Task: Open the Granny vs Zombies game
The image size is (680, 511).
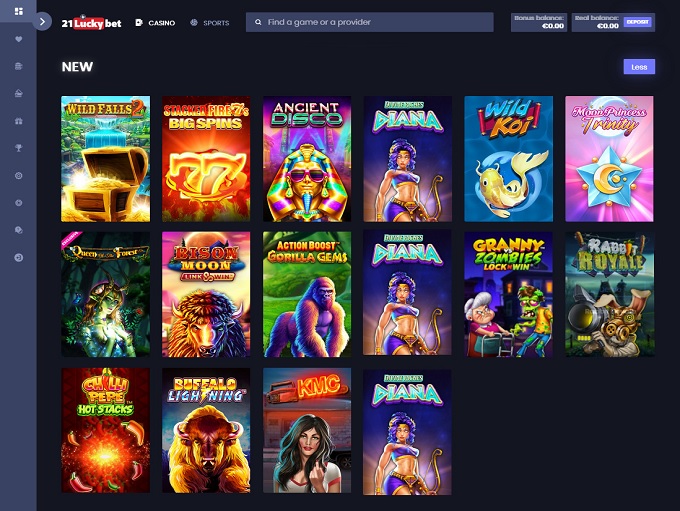Action: [x=508, y=294]
